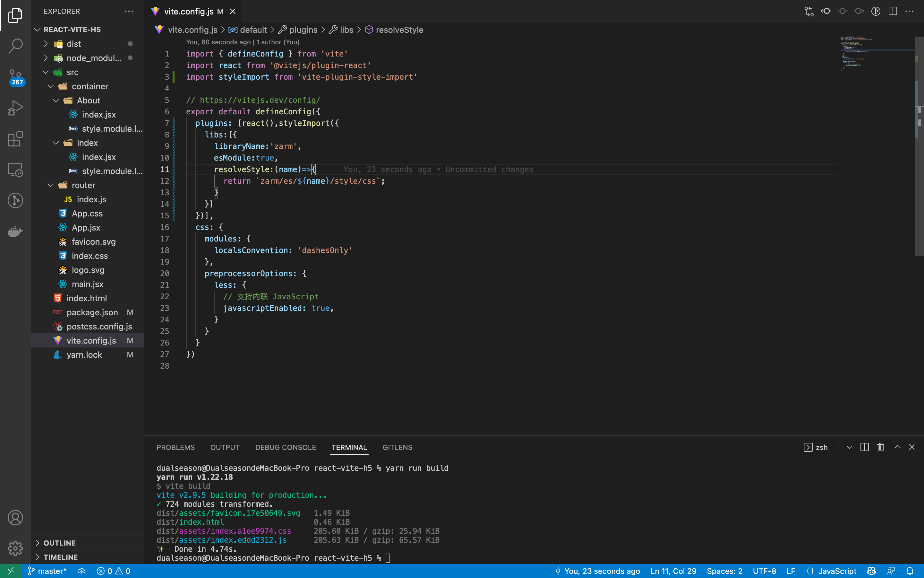Open yarn.lock in the file tree
Image resolution: width=924 pixels, height=578 pixels.
(x=87, y=355)
